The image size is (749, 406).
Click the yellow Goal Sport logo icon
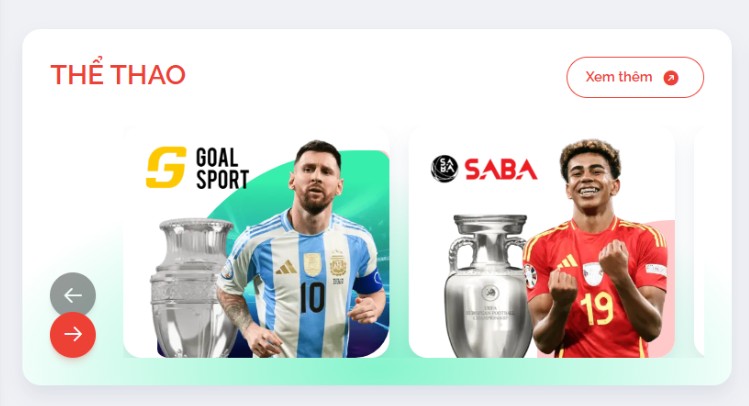tap(166, 167)
